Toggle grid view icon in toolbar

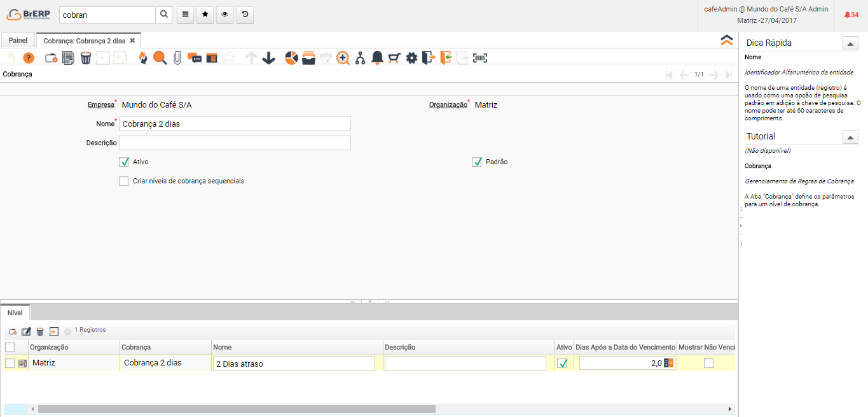pos(212,58)
